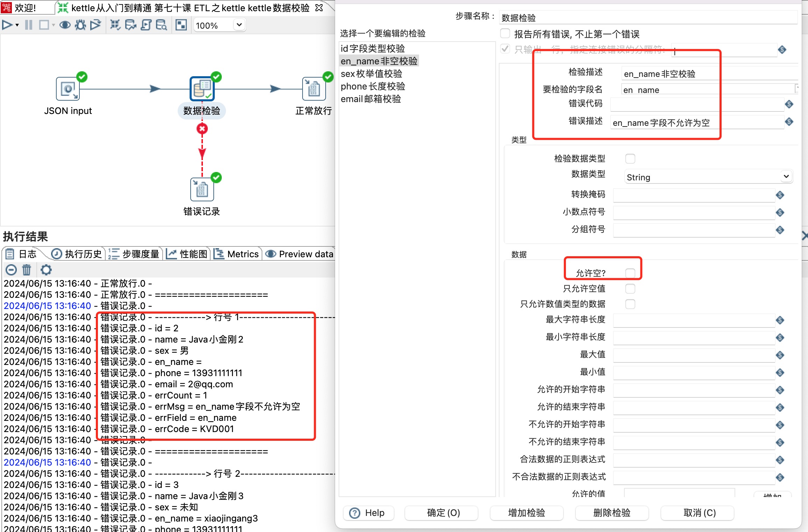Enable 报告所有错误 checkbox
The width and height of the screenshot is (808, 532).
pos(505,34)
